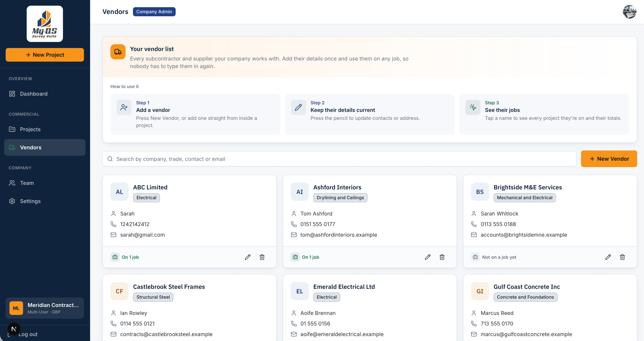Click the Step 2 pencil icon

[298, 107]
